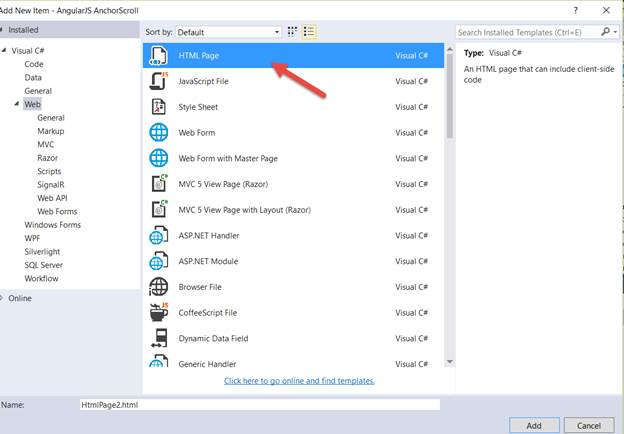
Task: Switch to small icons list view
Action: (309, 32)
